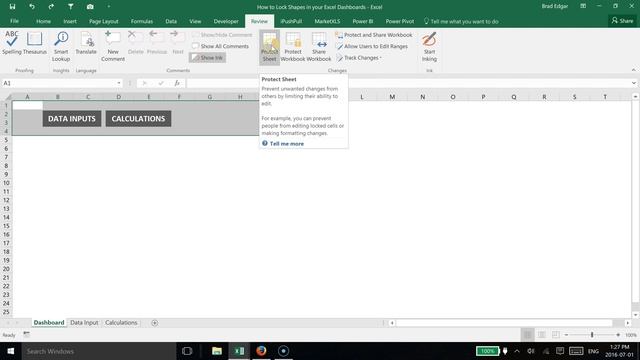640x360 pixels.
Task: Save the workbook from quick access toolbar
Action: click(x=12, y=7)
